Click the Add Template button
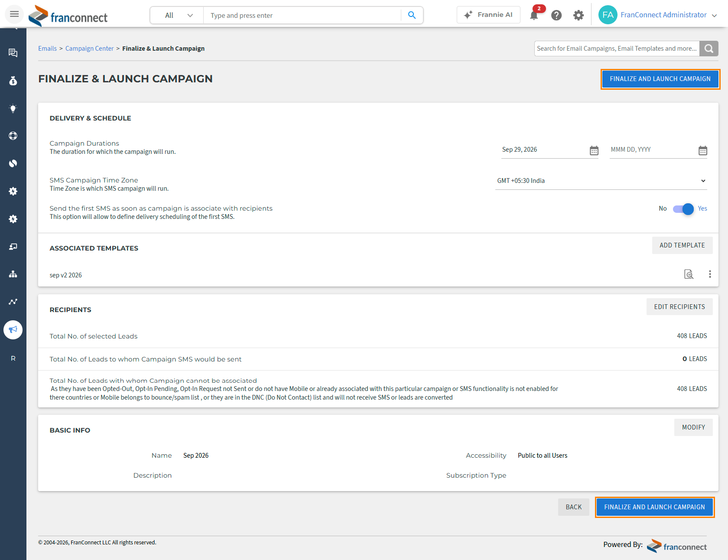Image resolution: width=728 pixels, height=560 pixels. pyautogui.click(x=682, y=245)
